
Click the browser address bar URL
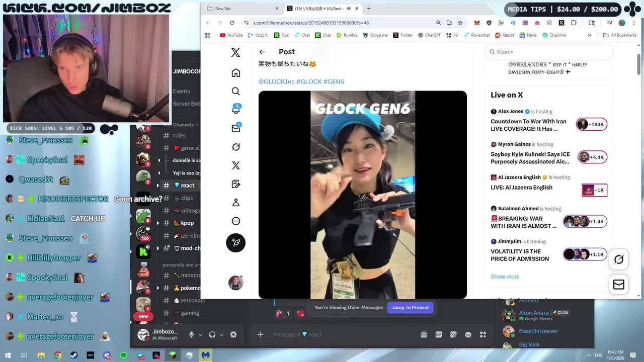[310, 23]
